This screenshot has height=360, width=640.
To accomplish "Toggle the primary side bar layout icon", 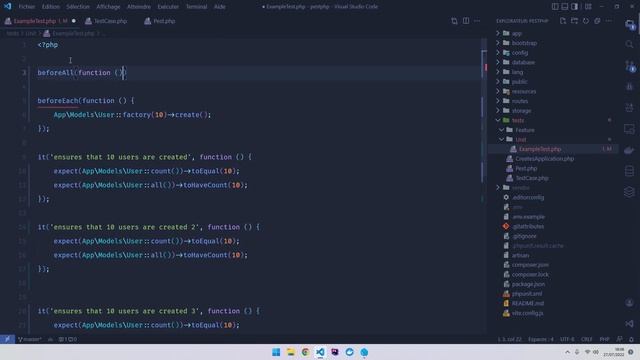I will pos(555,7).
